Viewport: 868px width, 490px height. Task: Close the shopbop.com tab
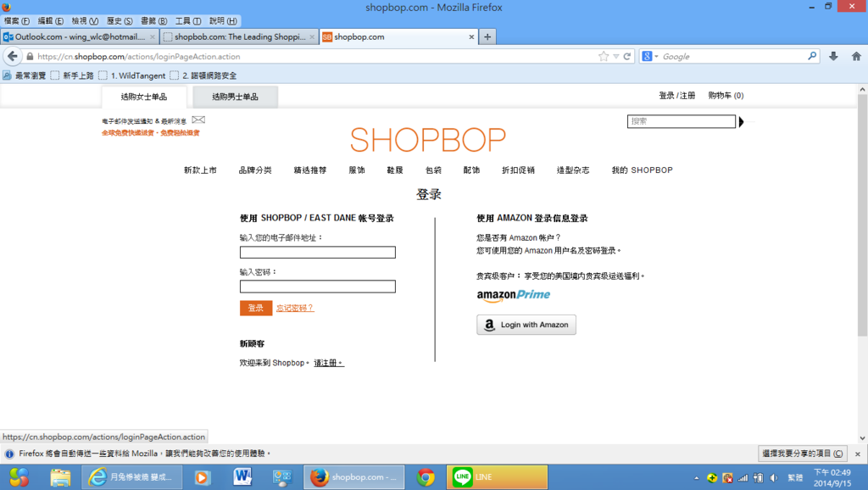coord(471,37)
